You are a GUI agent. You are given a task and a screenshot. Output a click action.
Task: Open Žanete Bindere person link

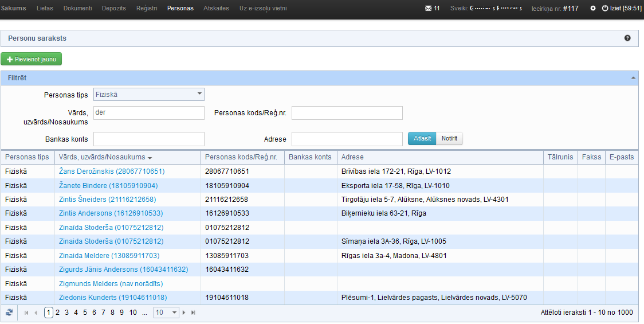pyautogui.click(x=108, y=186)
